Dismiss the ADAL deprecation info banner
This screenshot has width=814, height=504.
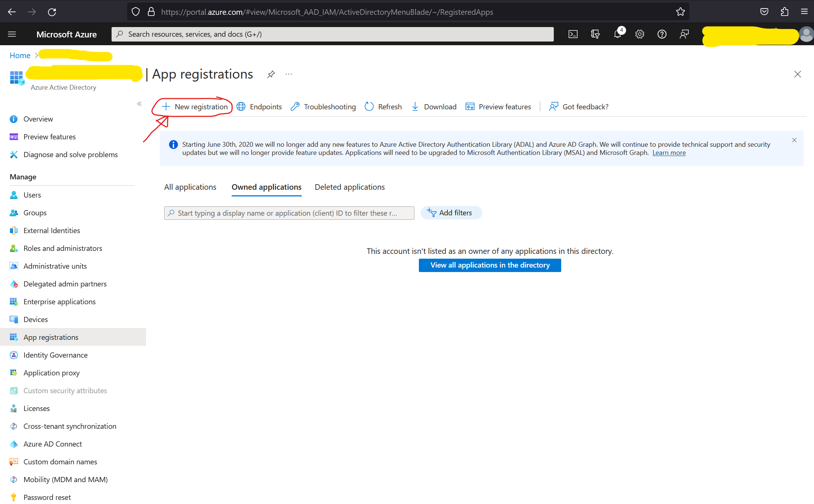794,140
